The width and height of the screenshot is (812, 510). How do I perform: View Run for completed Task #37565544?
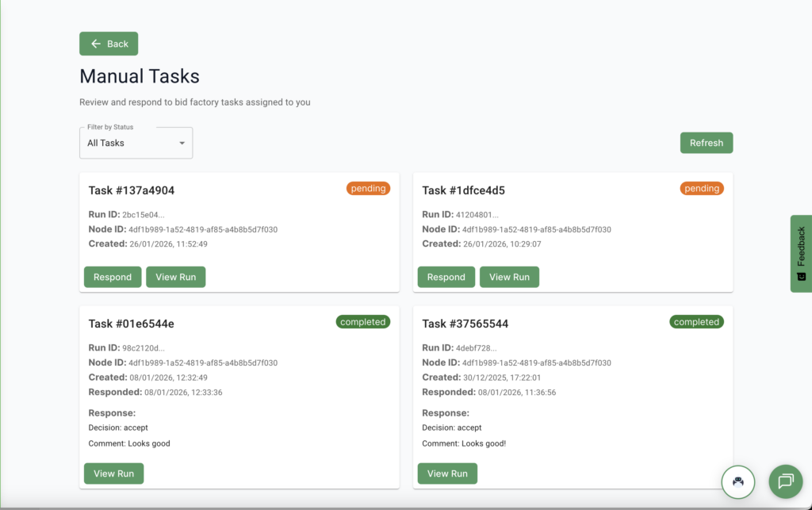[x=447, y=474]
